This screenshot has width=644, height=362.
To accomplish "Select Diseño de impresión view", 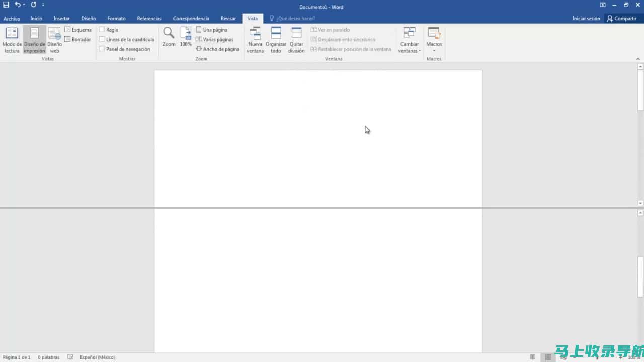I will 34,40.
